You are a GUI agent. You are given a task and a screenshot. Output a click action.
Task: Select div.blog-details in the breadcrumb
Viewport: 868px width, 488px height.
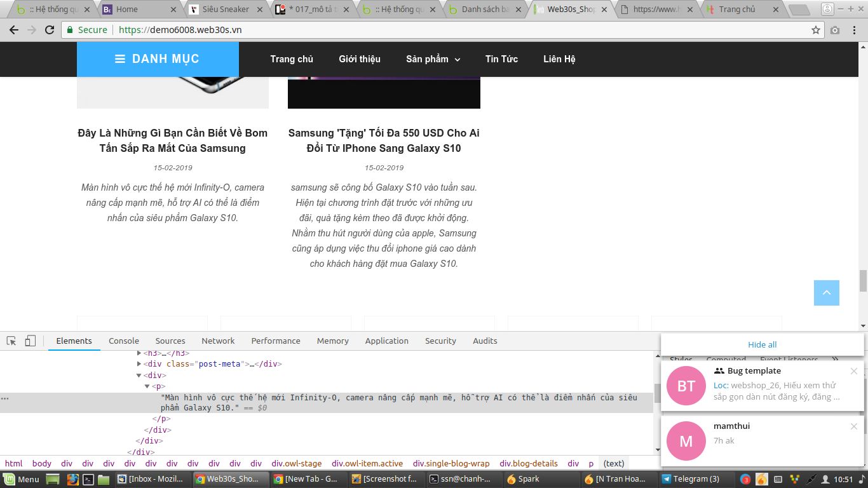(529, 464)
